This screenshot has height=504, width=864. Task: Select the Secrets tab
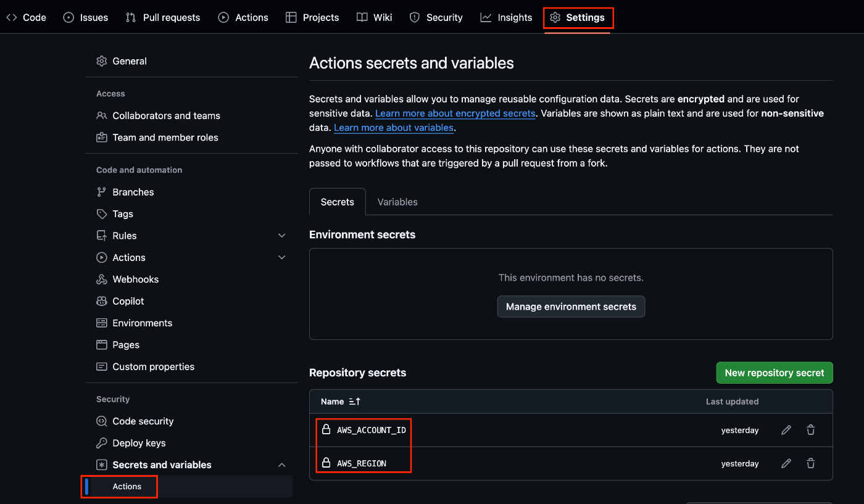click(338, 202)
